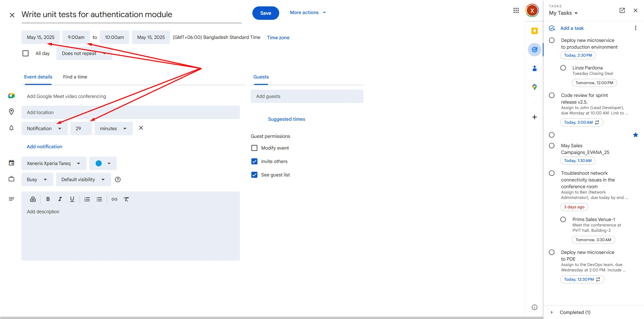Viewport: 644px width, 319px height.
Task: Apply italic formatting in description toolbar
Action: point(60,199)
